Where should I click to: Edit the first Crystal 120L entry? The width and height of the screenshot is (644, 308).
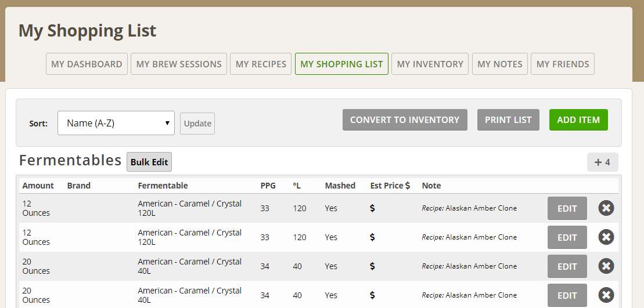pyautogui.click(x=567, y=208)
